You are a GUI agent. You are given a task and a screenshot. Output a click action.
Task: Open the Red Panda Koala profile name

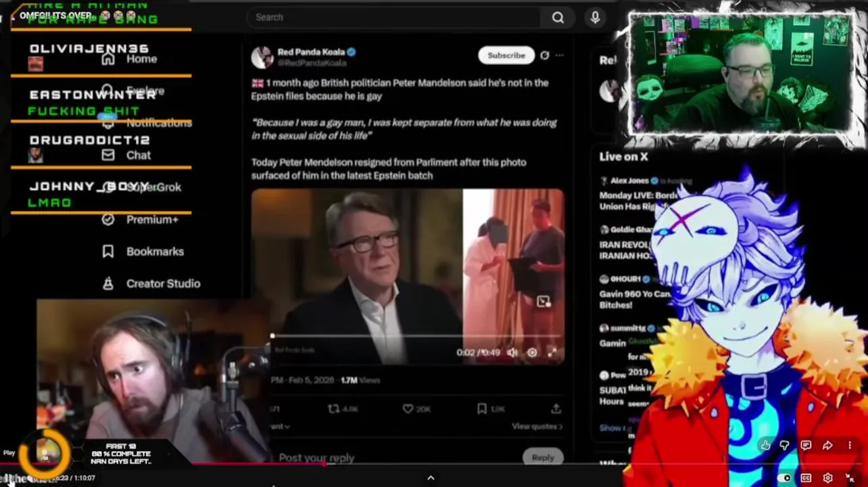click(311, 52)
